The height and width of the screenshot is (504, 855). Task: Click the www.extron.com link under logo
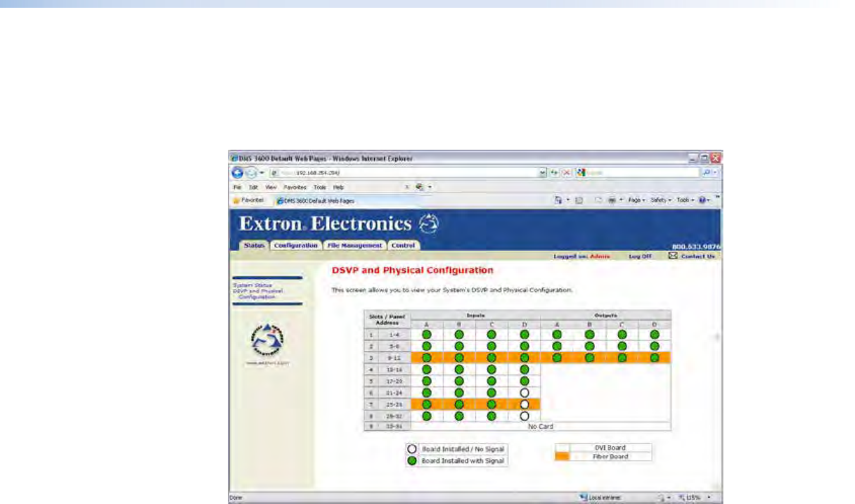click(x=267, y=363)
